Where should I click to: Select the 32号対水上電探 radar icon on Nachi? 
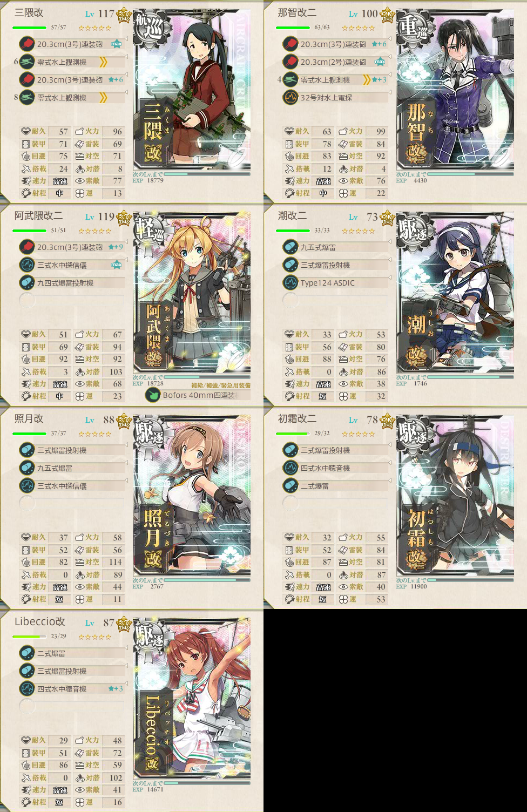point(290,98)
